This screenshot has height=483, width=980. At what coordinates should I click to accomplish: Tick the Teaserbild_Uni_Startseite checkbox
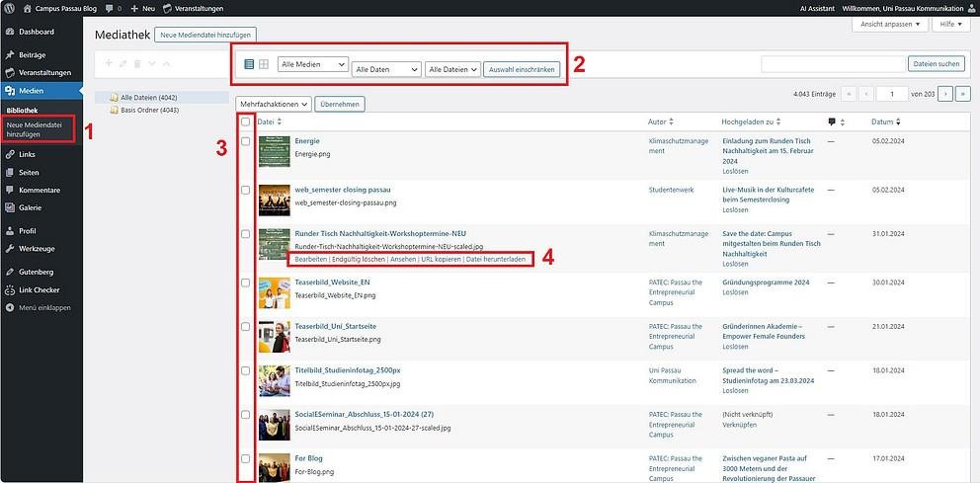pyautogui.click(x=246, y=327)
